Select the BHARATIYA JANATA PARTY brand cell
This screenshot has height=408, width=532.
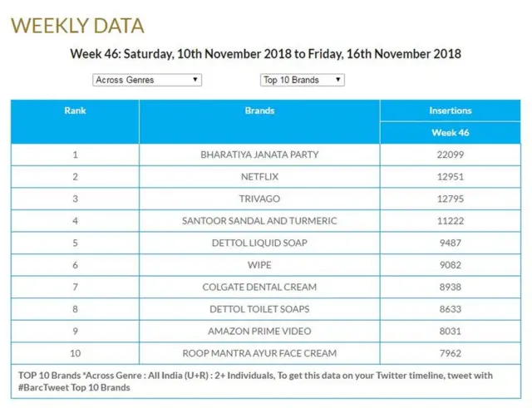tap(259, 155)
